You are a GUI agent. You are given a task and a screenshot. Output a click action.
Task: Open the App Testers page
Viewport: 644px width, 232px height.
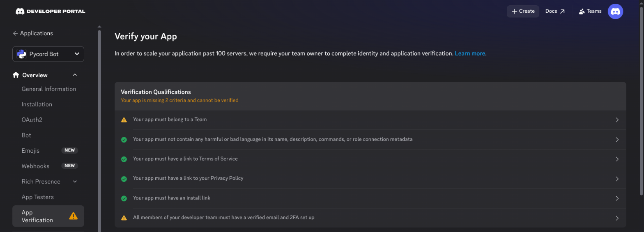click(37, 197)
